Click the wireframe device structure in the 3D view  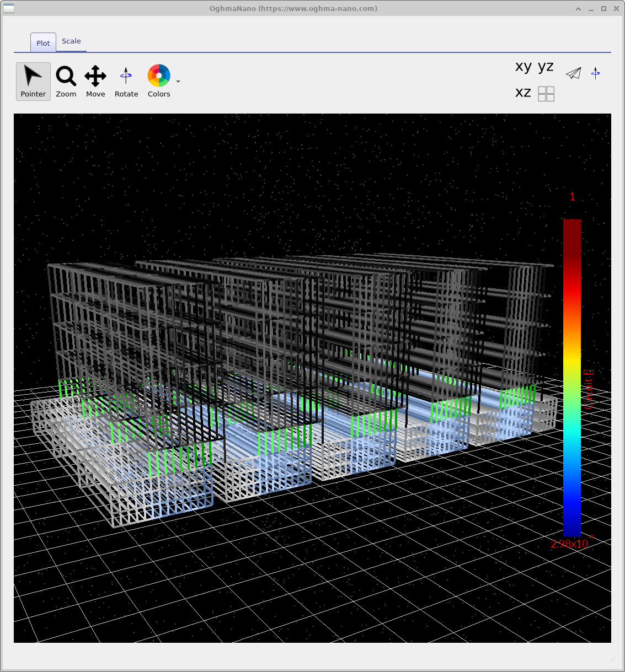[276, 386]
